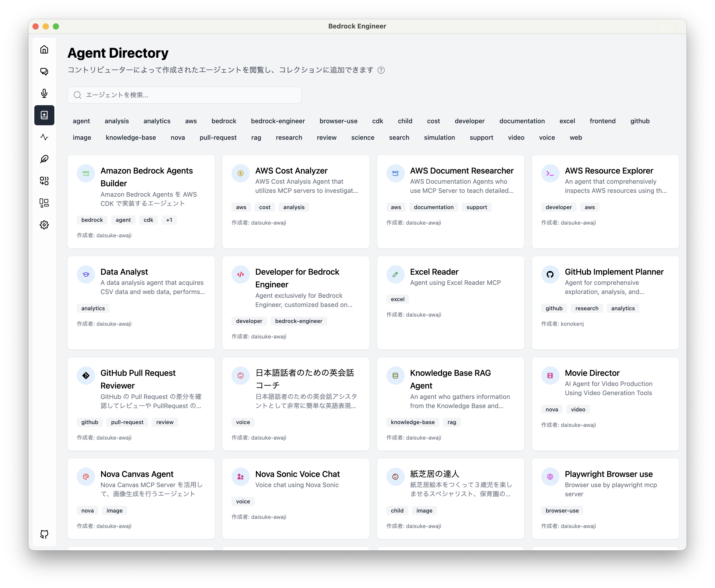The width and height of the screenshot is (715, 588).
Task: Open the feather icon page in sidebar
Action: [x=44, y=159]
